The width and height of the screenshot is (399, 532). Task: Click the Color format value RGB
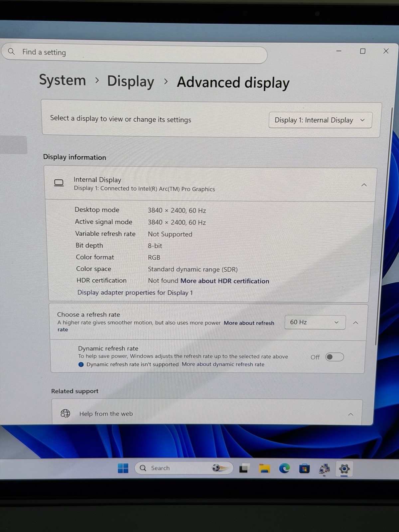[x=154, y=257]
